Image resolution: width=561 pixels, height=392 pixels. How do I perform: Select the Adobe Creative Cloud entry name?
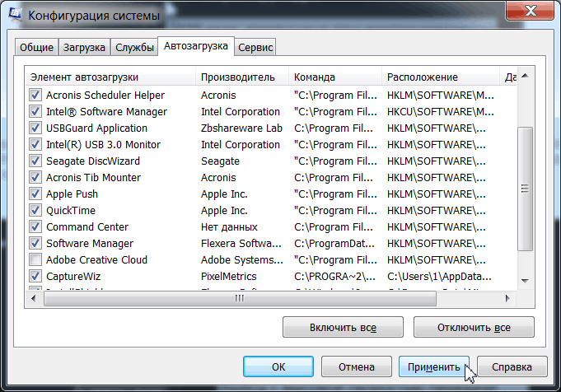(x=96, y=259)
